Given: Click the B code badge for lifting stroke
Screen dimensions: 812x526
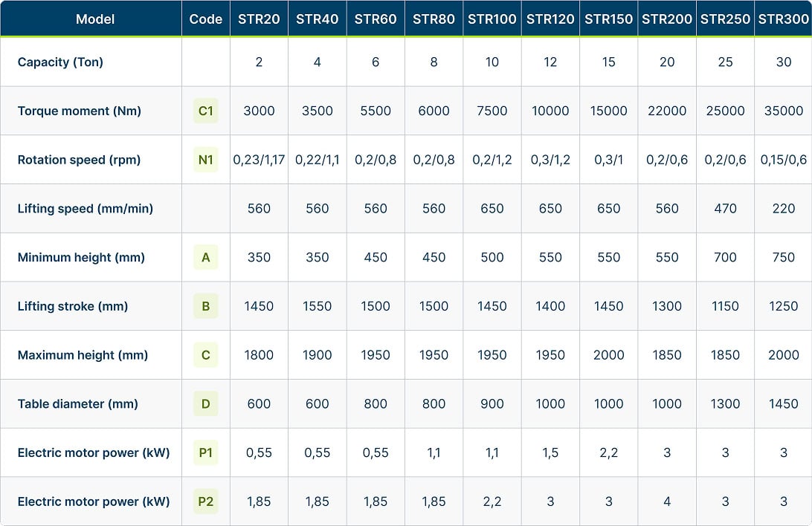Looking at the screenshot, I should click(x=206, y=306).
